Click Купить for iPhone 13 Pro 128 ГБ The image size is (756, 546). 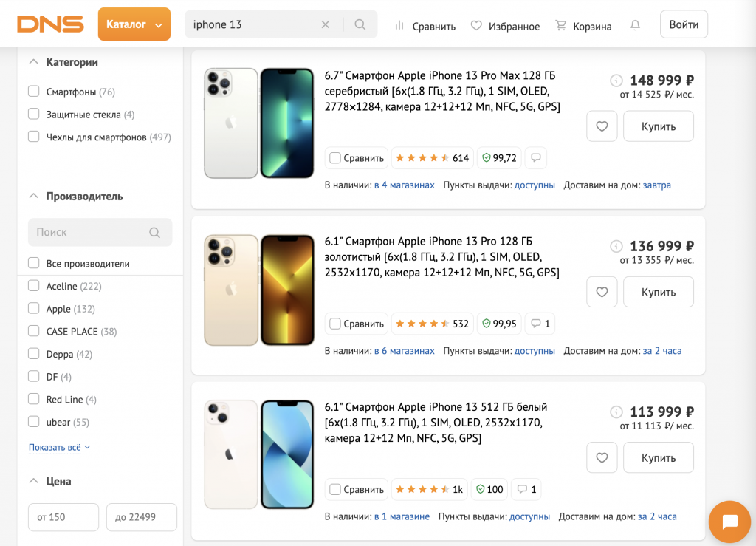(x=658, y=292)
